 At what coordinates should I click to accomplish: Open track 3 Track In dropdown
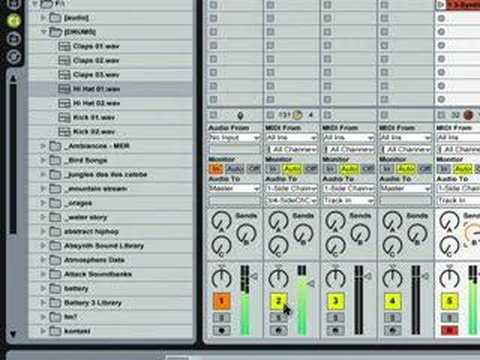[x=349, y=200]
